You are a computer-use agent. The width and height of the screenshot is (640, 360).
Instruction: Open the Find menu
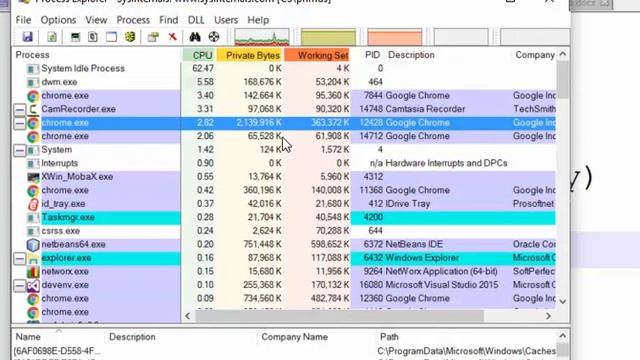click(x=169, y=20)
